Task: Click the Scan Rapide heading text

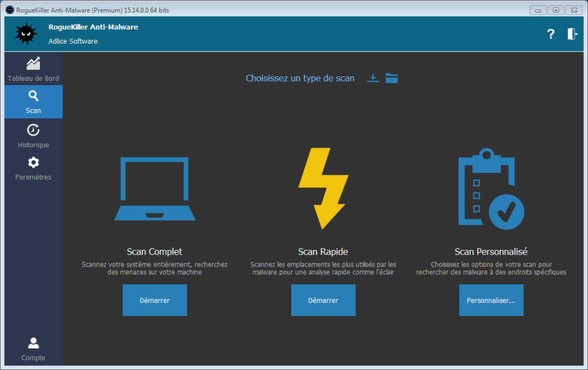Action: [x=323, y=252]
